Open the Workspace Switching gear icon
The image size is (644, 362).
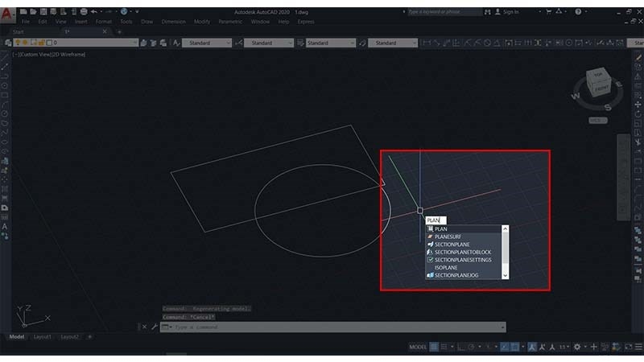576,348
